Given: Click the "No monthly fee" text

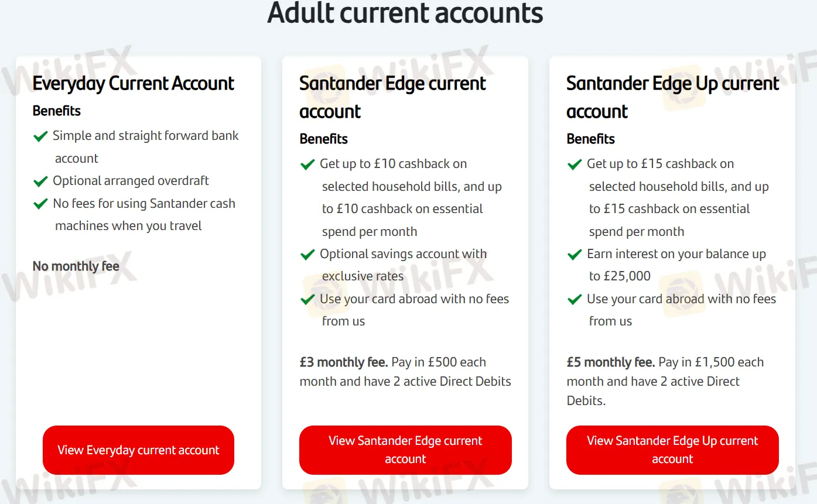Looking at the screenshot, I should pos(76,266).
